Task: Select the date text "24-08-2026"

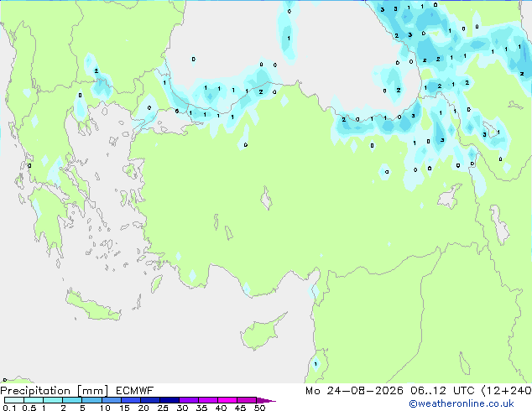Action: tap(365, 391)
